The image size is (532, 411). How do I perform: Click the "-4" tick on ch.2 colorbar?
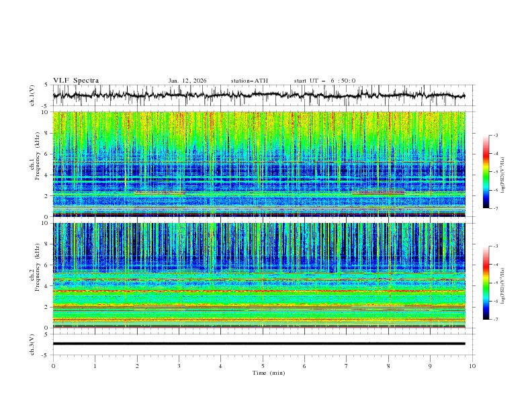pos(496,265)
